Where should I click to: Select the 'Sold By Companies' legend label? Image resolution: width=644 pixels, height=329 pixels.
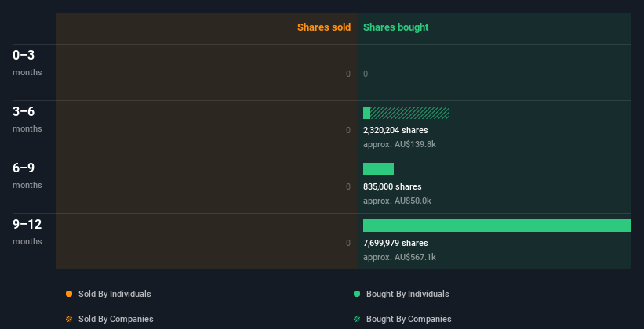click(116, 319)
